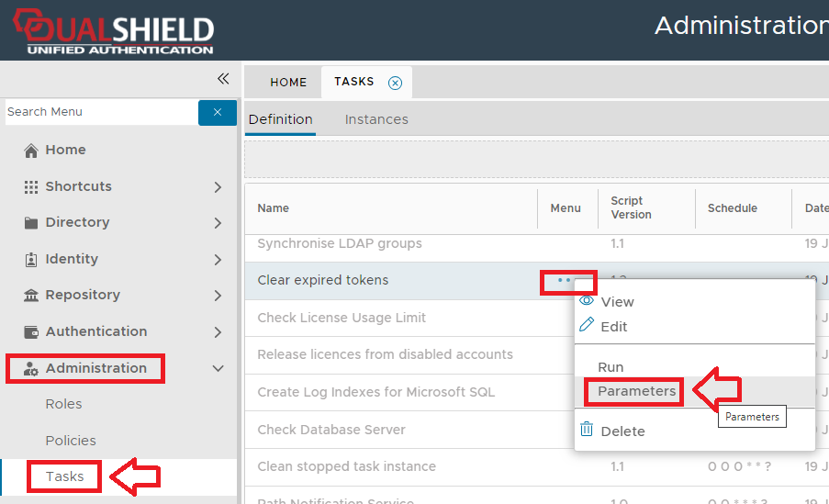
Task: Click the Repository bank icon
Action: click(x=31, y=296)
